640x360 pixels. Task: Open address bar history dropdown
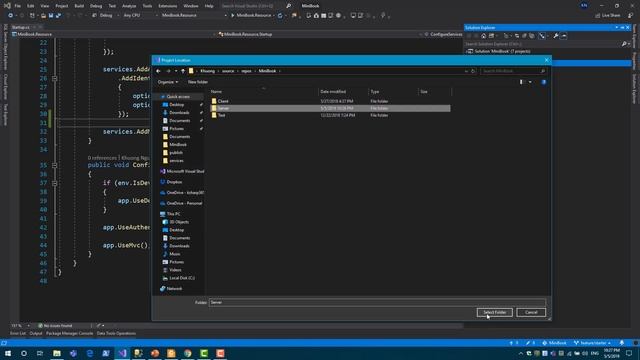[x=466, y=71]
